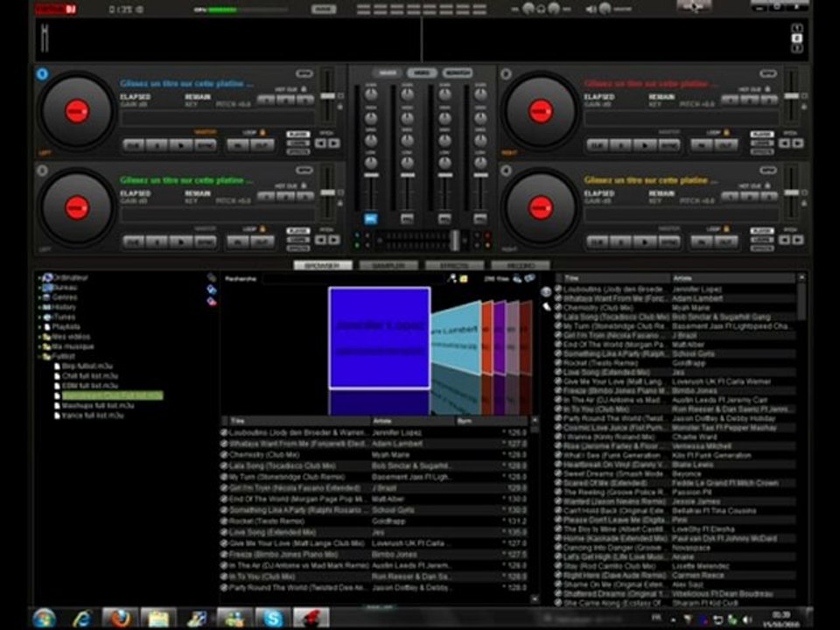Select the highlighted green playlist file in tree

point(112,395)
